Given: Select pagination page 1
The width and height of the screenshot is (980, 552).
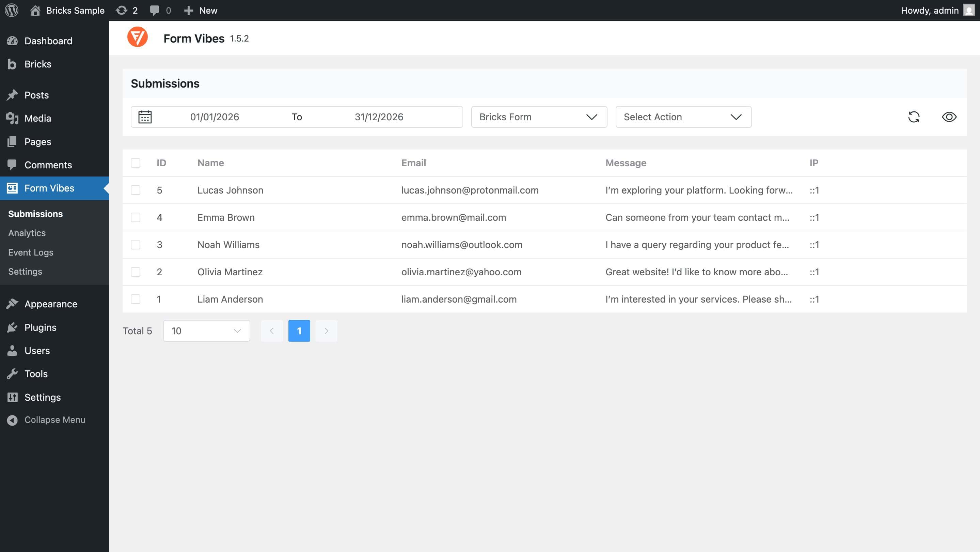Looking at the screenshot, I should point(299,331).
